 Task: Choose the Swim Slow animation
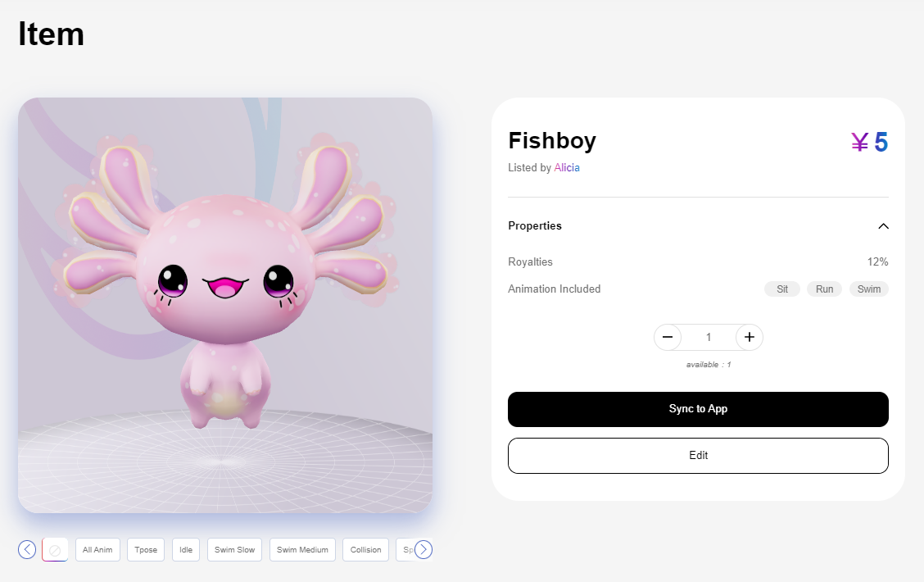[x=234, y=549]
